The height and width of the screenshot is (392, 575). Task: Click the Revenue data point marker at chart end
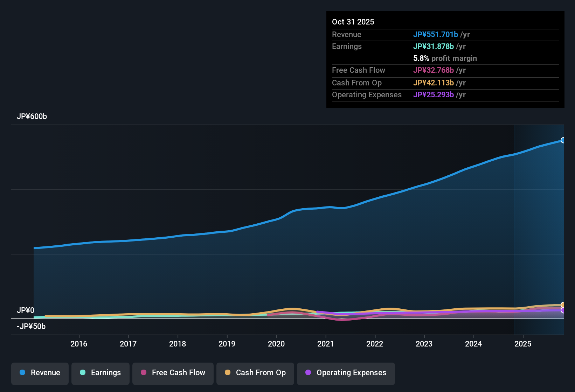tap(563, 140)
